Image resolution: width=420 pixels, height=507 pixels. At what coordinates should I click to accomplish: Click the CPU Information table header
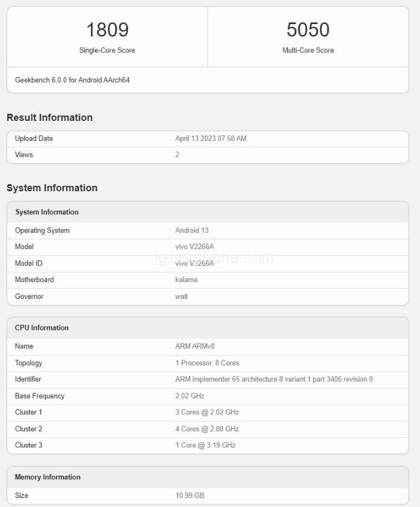(x=42, y=328)
